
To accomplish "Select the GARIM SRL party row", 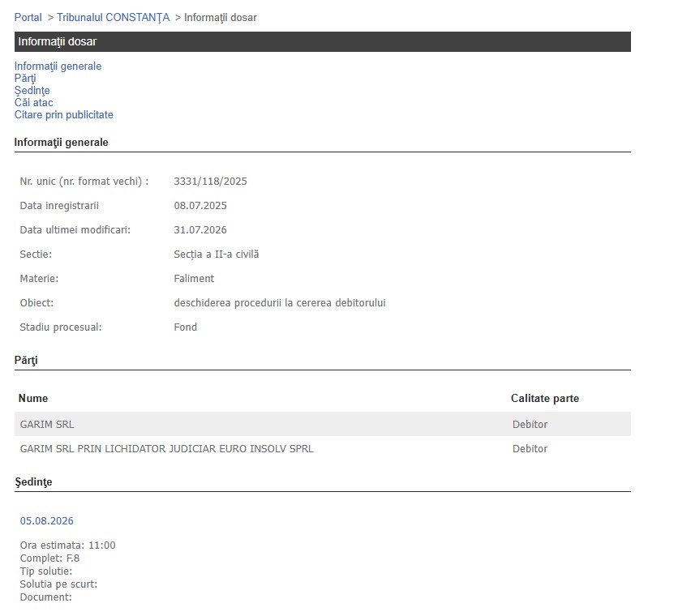I will click(x=323, y=424).
